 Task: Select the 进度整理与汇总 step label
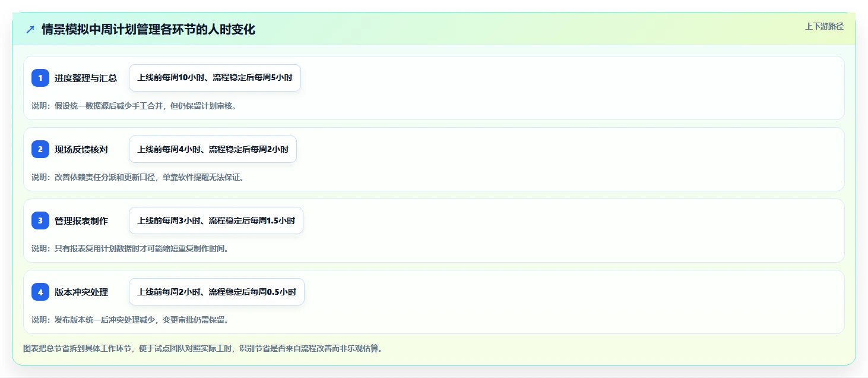85,78
